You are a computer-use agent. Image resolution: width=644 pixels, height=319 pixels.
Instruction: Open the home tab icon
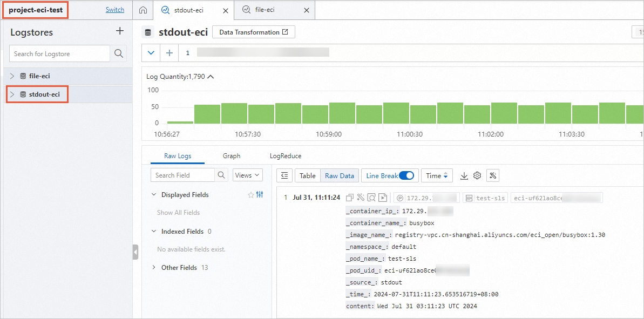tap(143, 10)
